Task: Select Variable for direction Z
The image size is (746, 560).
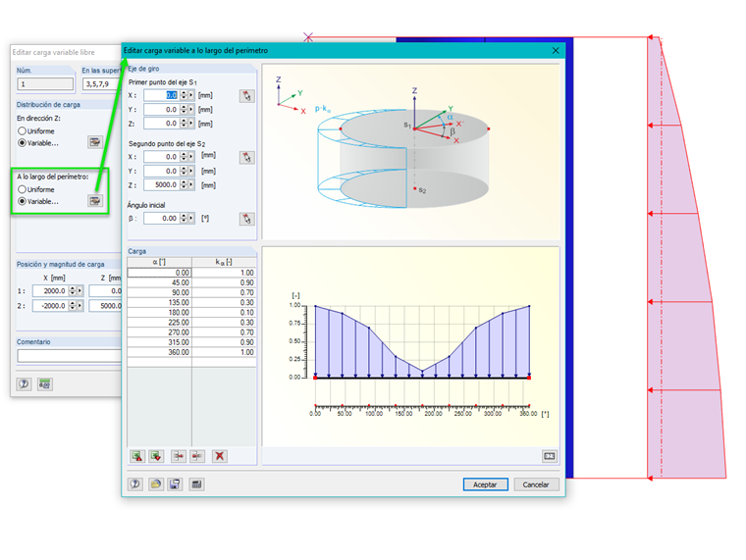Action: 22,142
